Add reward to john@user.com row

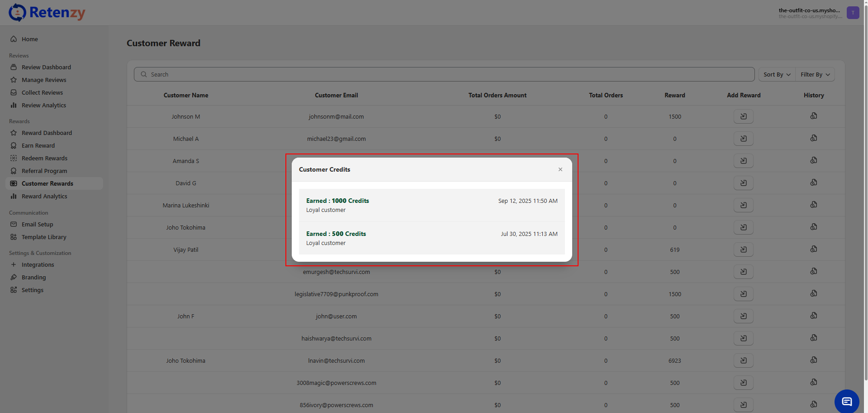point(743,316)
